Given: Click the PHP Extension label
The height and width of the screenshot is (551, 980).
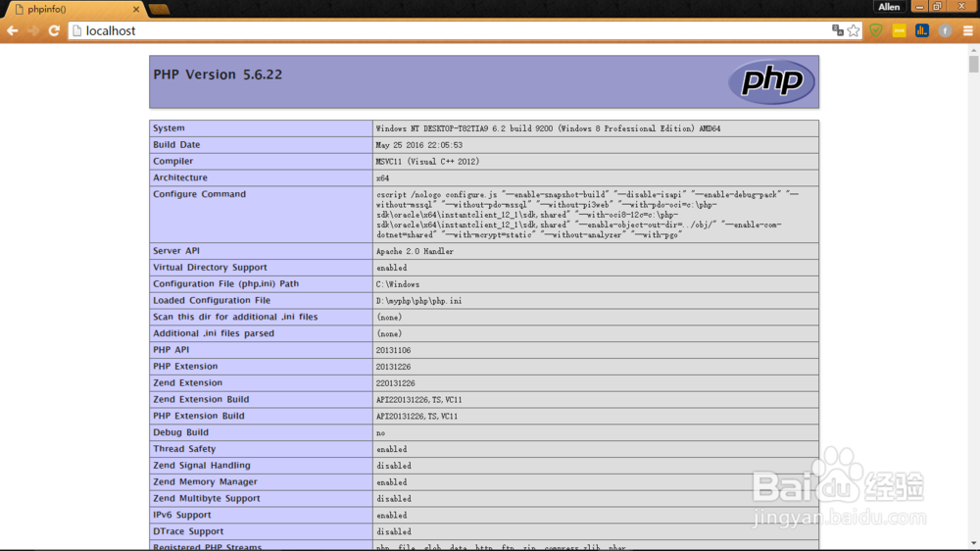Looking at the screenshot, I should click(x=185, y=367).
